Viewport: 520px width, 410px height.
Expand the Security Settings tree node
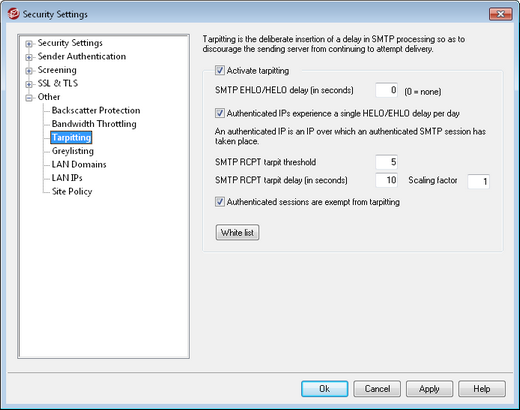pyautogui.click(x=29, y=44)
